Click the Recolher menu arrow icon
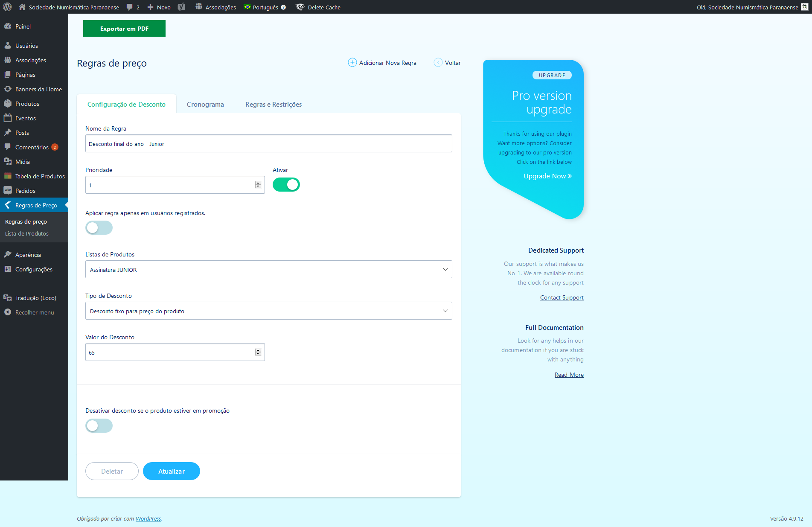Image resolution: width=812 pixels, height=527 pixels. (8, 312)
